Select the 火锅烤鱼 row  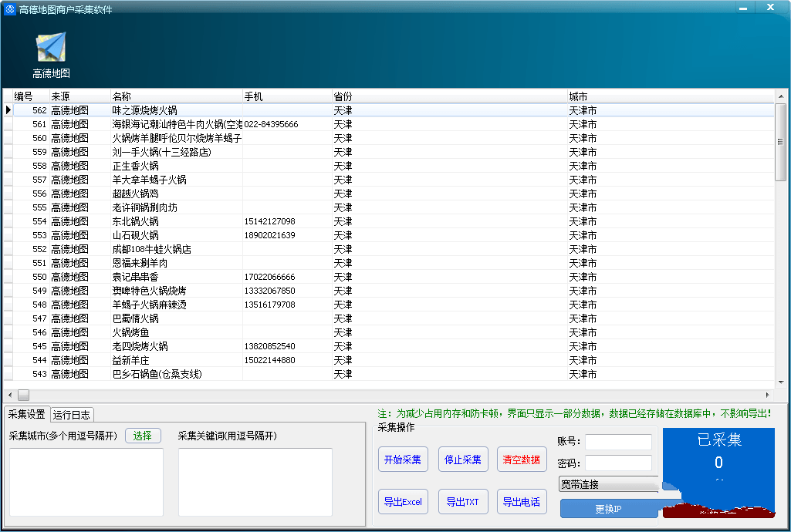394,332
